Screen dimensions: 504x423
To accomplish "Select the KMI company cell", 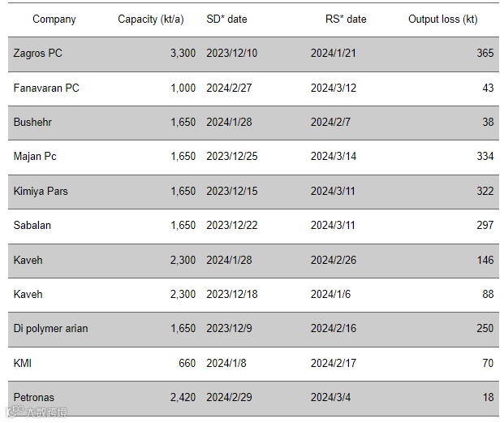I will point(23,363).
